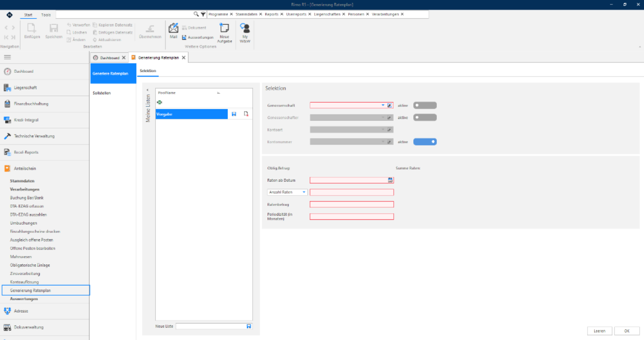The height and width of the screenshot is (340, 644).
Task: Open the calendar picker for Raten ab Datum
Action: 390,180
